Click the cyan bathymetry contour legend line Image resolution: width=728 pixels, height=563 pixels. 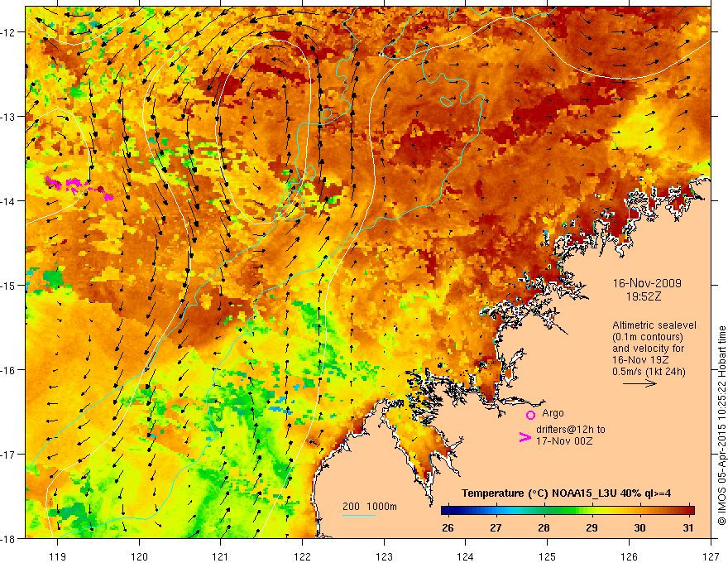click(358, 515)
